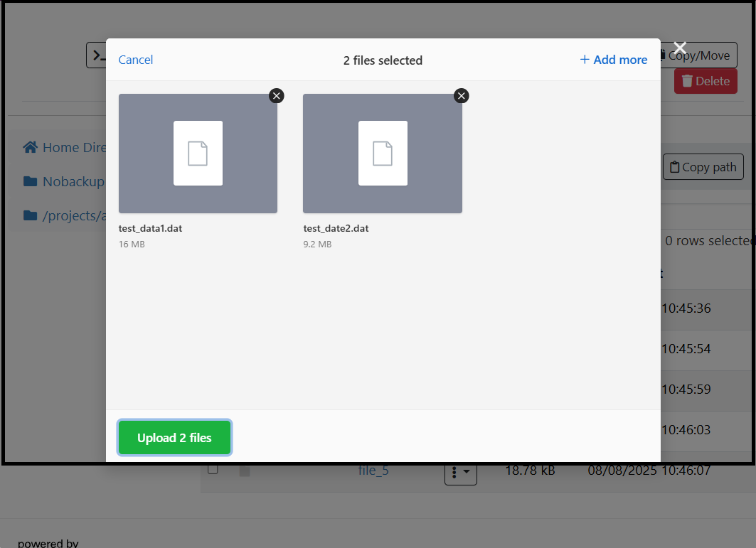Enable the checkbox beside the 10:45:59 file

[x=212, y=389]
